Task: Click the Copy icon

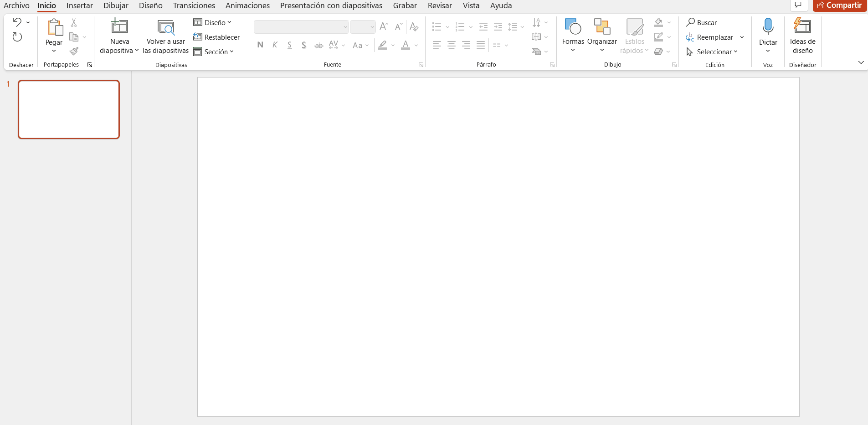Action: pos(74,37)
